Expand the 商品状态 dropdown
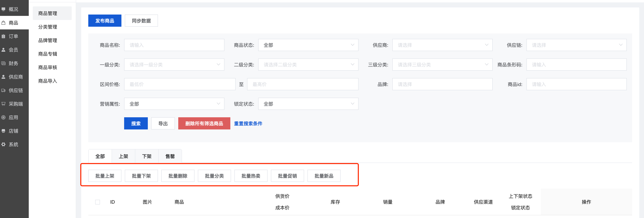Viewport: 644px width, 218px height. coord(308,45)
